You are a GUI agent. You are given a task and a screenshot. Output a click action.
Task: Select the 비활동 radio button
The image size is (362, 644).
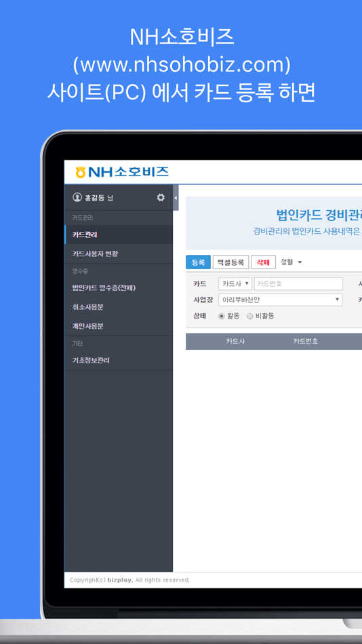coord(250,316)
